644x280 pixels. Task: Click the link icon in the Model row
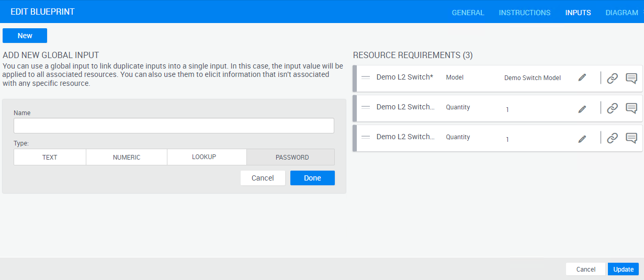[x=612, y=78]
